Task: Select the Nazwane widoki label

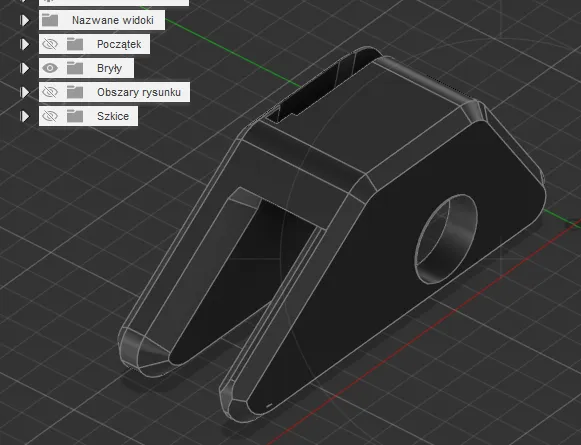Action: click(x=113, y=20)
